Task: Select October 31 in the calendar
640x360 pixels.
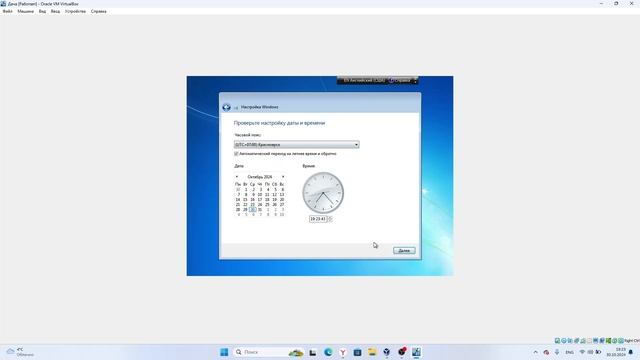Action: tap(260, 209)
